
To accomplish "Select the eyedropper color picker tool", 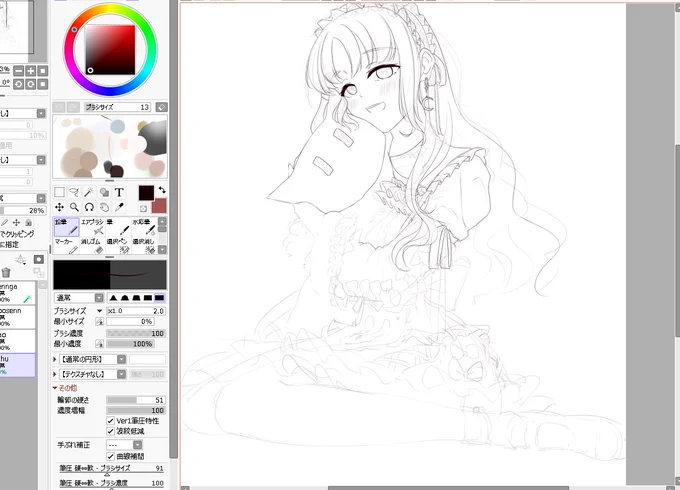I will click(x=119, y=207).
